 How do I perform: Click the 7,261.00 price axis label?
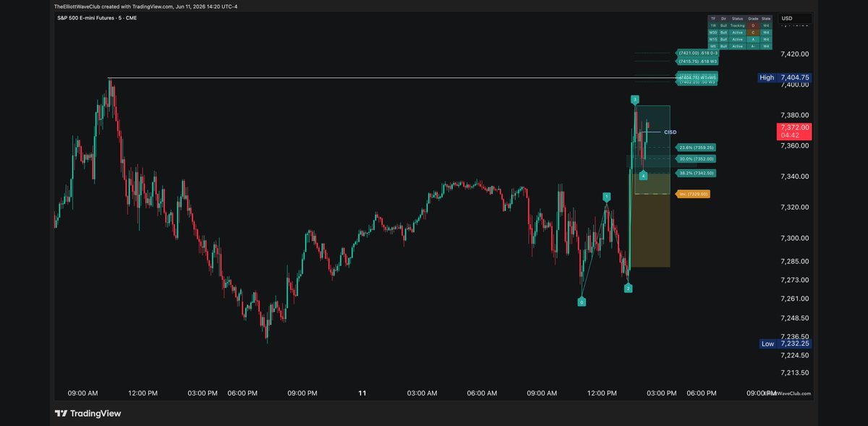[794, 299]
